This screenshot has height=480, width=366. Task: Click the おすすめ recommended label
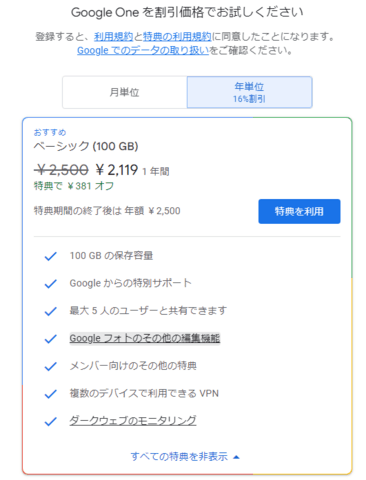click(x=50, y=132)
